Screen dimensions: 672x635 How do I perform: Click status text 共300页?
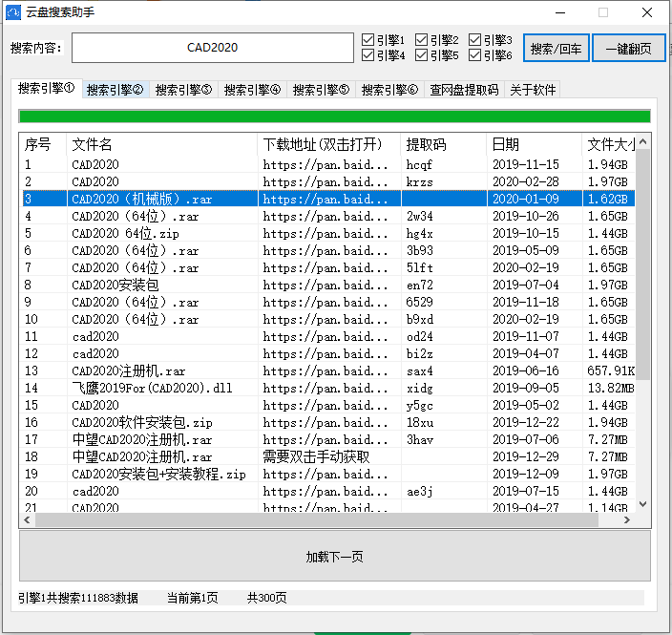tap(266, 598)
